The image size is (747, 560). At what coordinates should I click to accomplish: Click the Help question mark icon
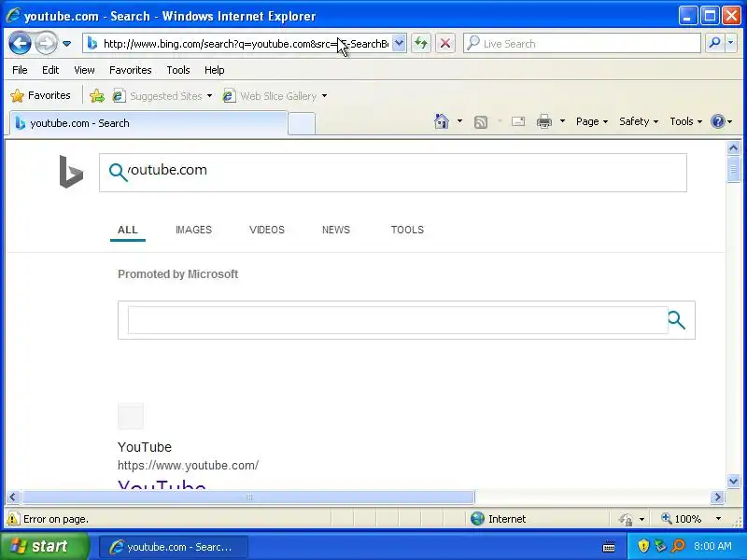pos(717,121)
